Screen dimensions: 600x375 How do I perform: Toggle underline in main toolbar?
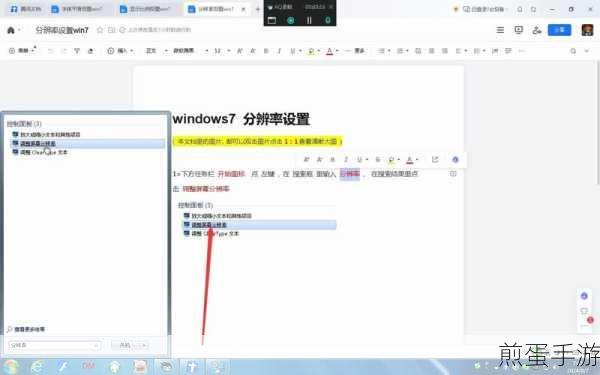click(293, 51)
